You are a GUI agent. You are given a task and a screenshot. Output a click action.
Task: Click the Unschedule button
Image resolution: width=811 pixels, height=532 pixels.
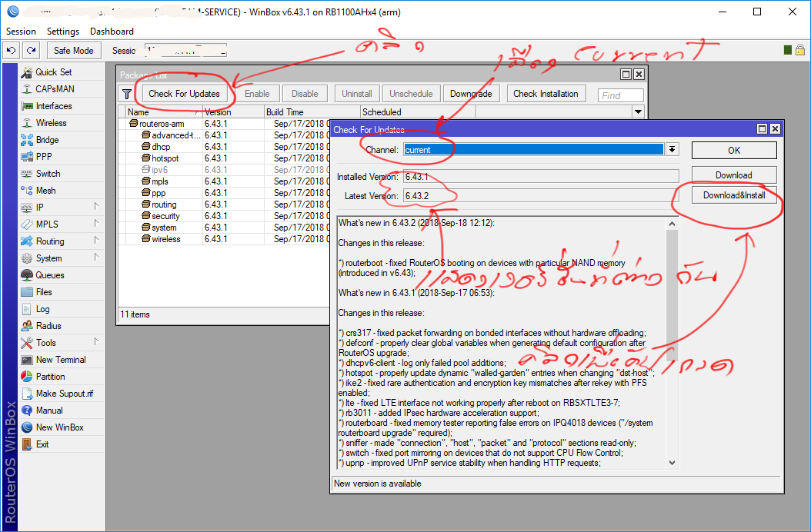point(411,94)
